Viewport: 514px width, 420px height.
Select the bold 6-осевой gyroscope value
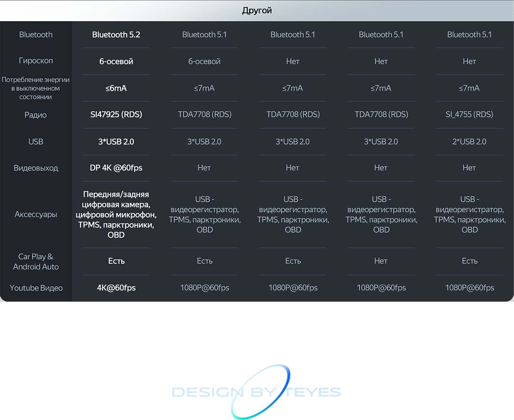(116, 61)
